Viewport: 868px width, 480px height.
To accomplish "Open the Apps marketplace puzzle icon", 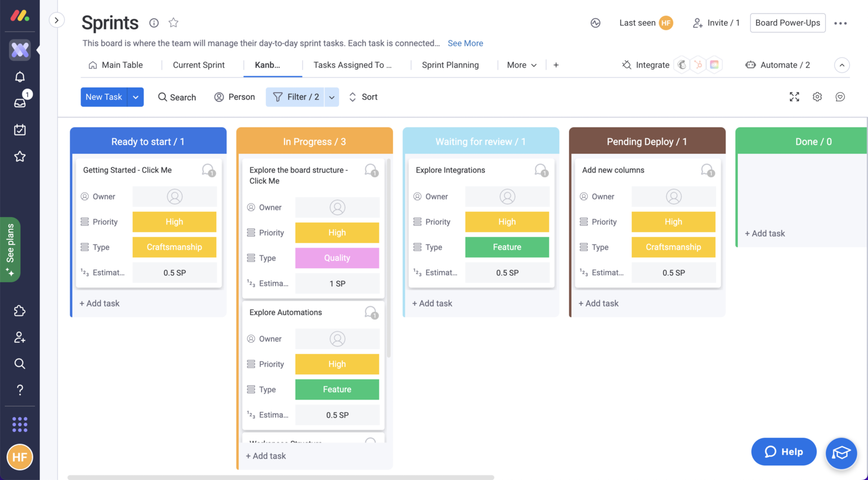I will pyautogui.click(x=20, y=310).
